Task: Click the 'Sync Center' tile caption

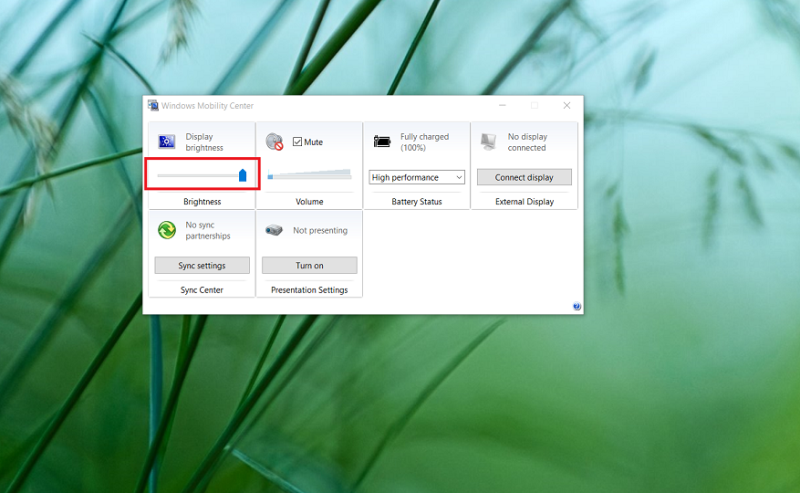Action: (x=202, y=290)
